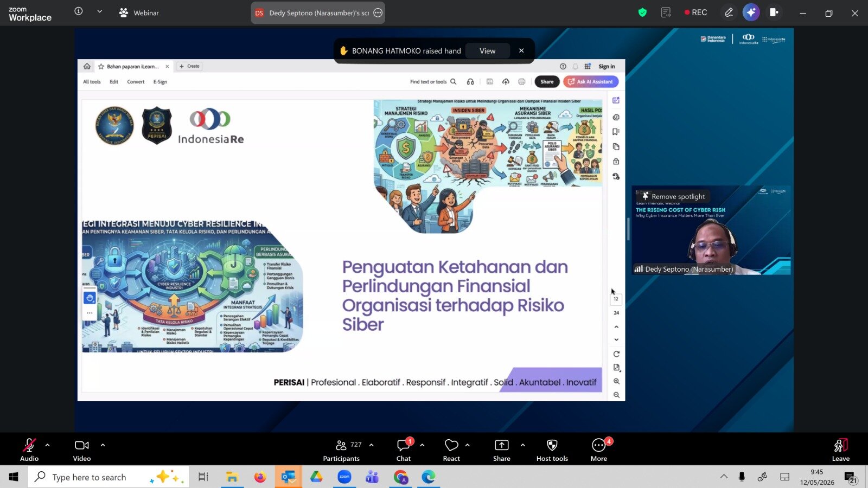
Task: Click the Home icon in shared Acrobat
Action: pyautogui.click(x=87, y=66)
